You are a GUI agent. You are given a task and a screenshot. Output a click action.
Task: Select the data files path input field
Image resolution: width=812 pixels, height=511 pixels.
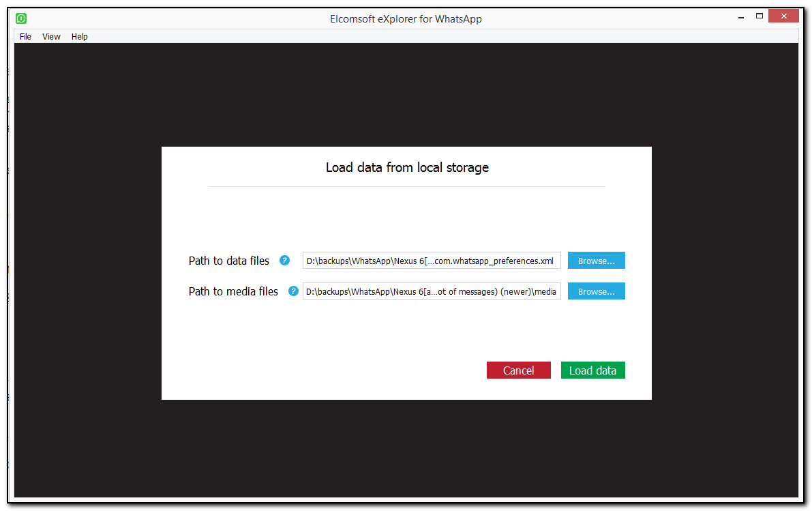432,260
